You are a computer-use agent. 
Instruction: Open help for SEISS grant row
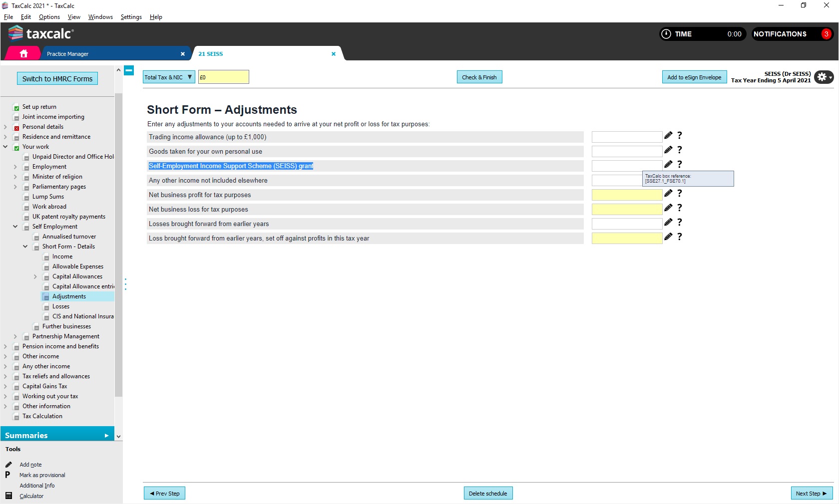click(680, 164)
